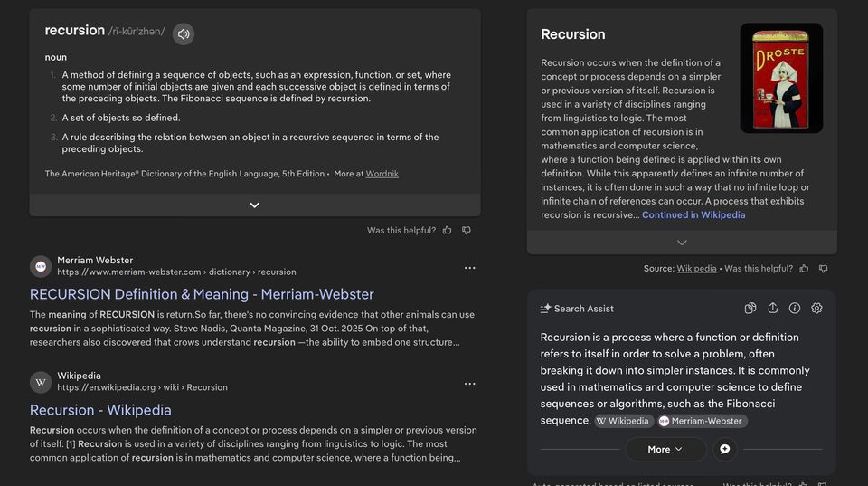Click the Merriam-Webster URL breadcrumb
The height and width of the screenshot is (486, 868).
176,272
